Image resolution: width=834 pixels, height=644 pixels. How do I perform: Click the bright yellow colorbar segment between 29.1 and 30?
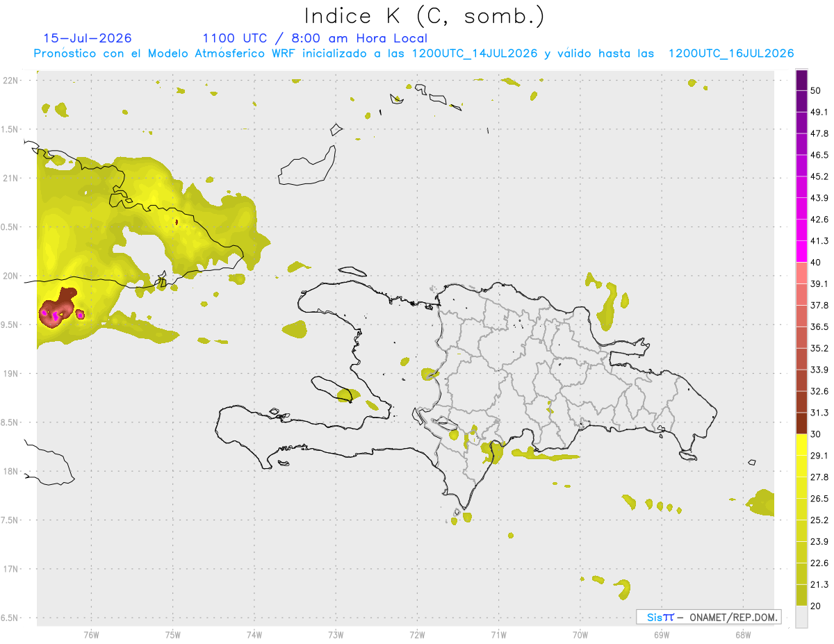[802, 445]
